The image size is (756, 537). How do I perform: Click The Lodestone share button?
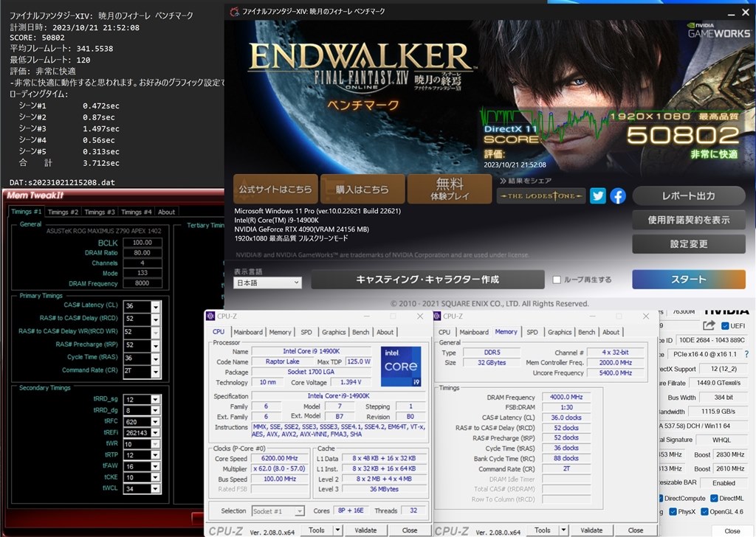pos(541,196)
